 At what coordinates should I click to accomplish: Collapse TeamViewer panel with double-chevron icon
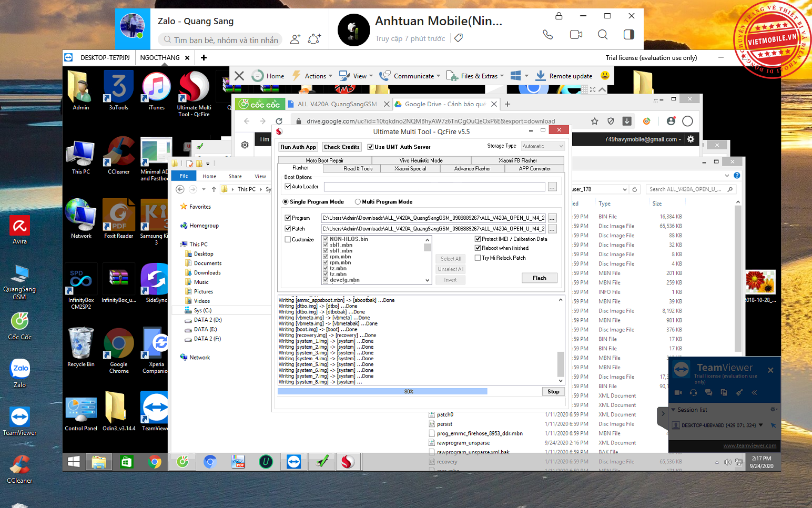click(x=754, y=392)
